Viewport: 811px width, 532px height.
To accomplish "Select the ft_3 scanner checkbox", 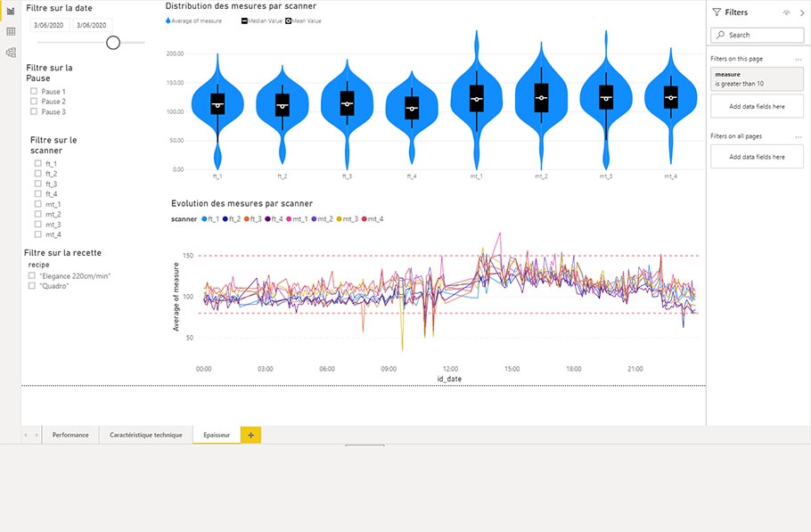I will pyautogui.click(x=37, y=184).
